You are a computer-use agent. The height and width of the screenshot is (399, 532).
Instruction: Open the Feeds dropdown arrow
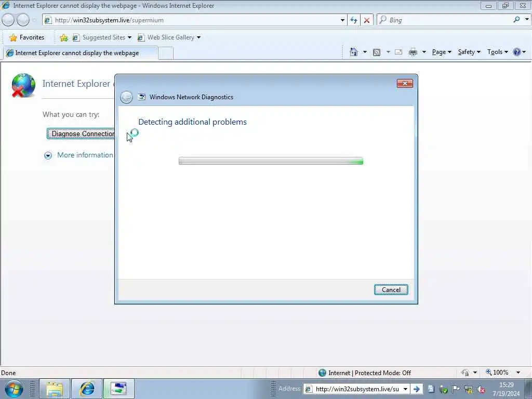point(388,52)
